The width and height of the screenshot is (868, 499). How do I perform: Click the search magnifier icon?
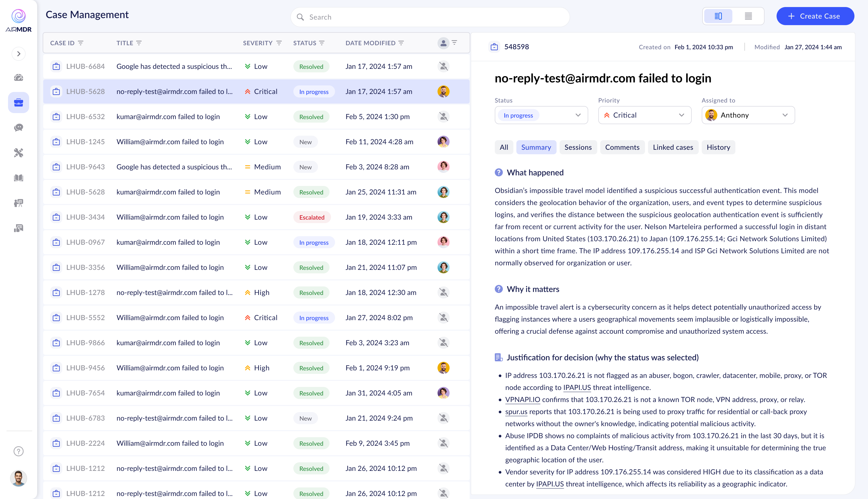(301, 17)
